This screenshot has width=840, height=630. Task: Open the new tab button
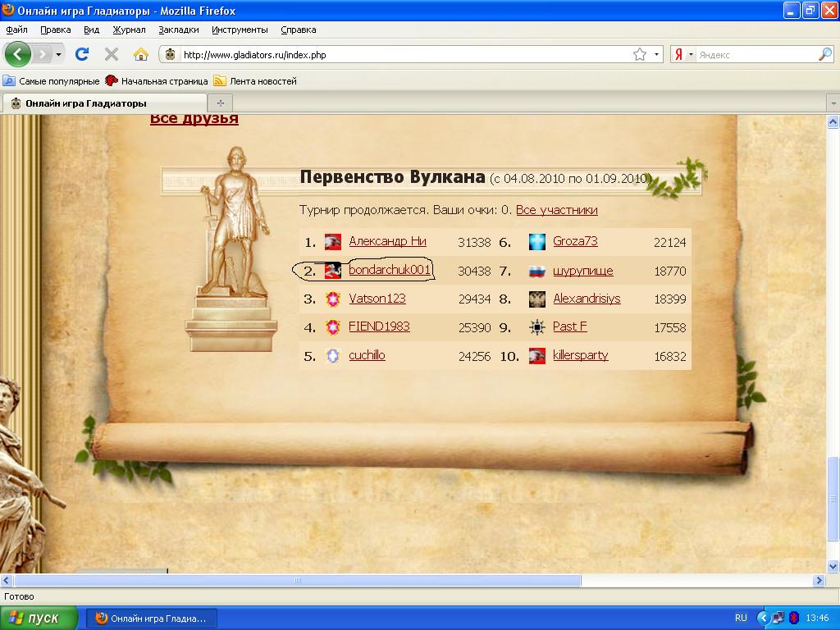click(220, 103)
